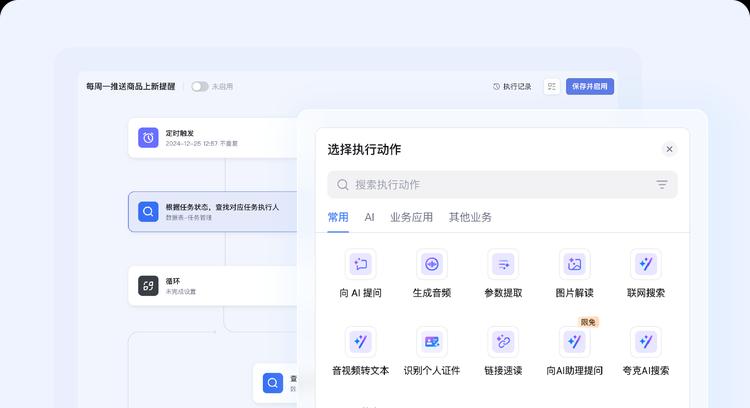Click the 保存并启用 button

590,87
